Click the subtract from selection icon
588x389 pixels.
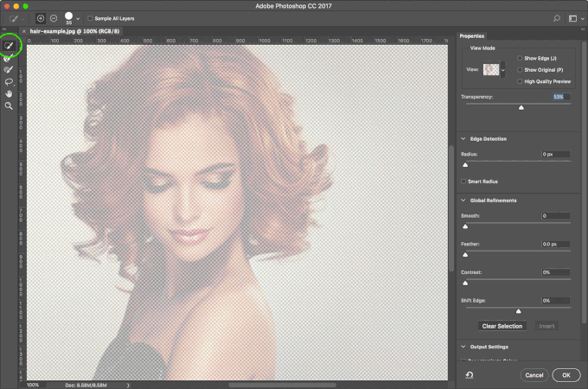(54, 17)
